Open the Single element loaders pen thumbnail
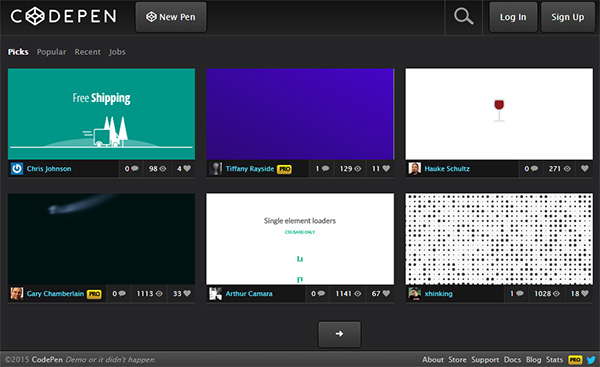 [300, 239]
